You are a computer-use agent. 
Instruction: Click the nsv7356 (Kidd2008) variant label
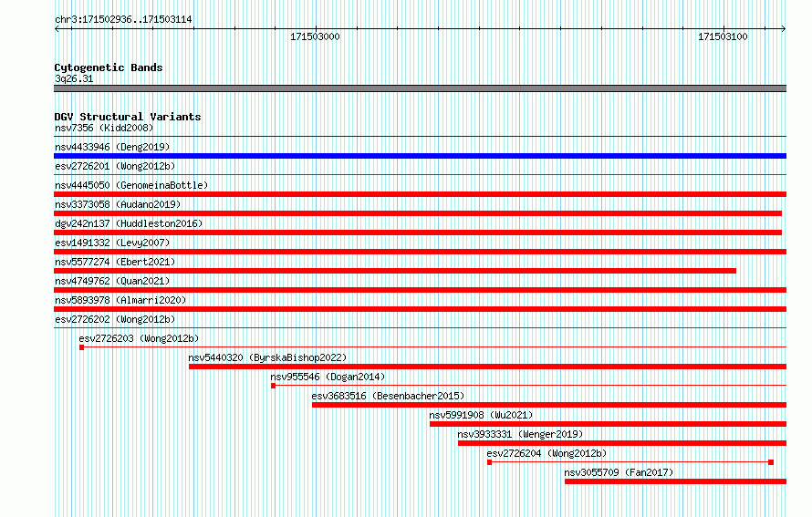pos(104,128)
